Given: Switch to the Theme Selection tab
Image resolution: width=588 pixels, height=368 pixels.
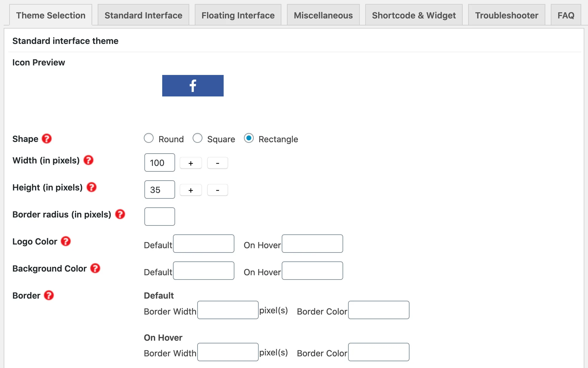Looking at the screenshot, I should (x=51, y=15).
